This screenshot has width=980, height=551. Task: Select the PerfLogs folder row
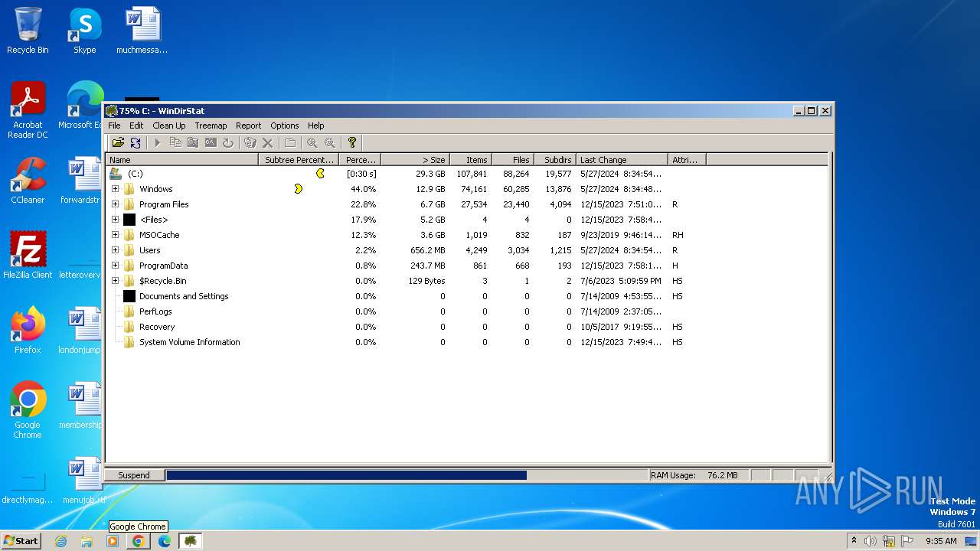point(467,311)
